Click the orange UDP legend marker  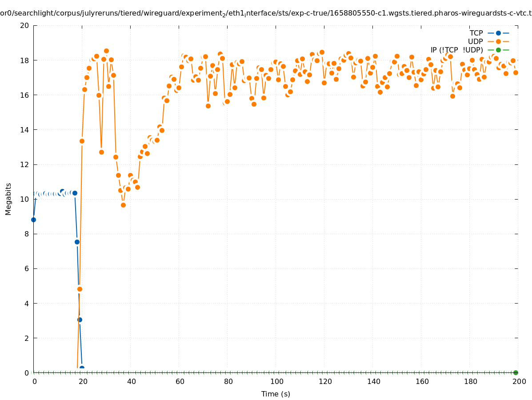[498, 41]
